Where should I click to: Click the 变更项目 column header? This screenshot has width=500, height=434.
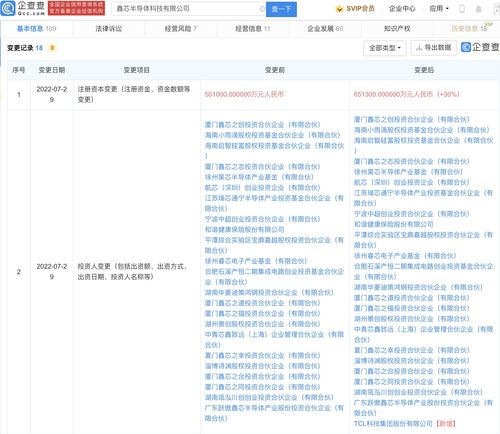(x=136, y=70)
